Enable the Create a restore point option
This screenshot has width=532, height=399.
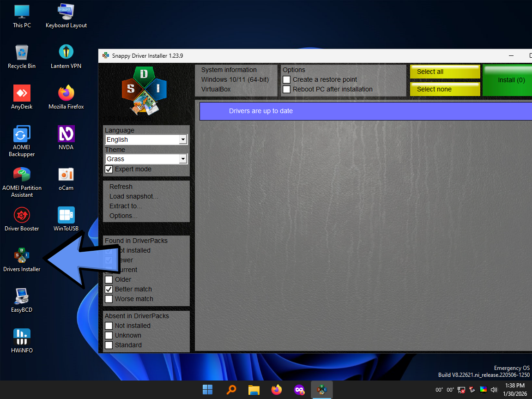tap(286, 79)
